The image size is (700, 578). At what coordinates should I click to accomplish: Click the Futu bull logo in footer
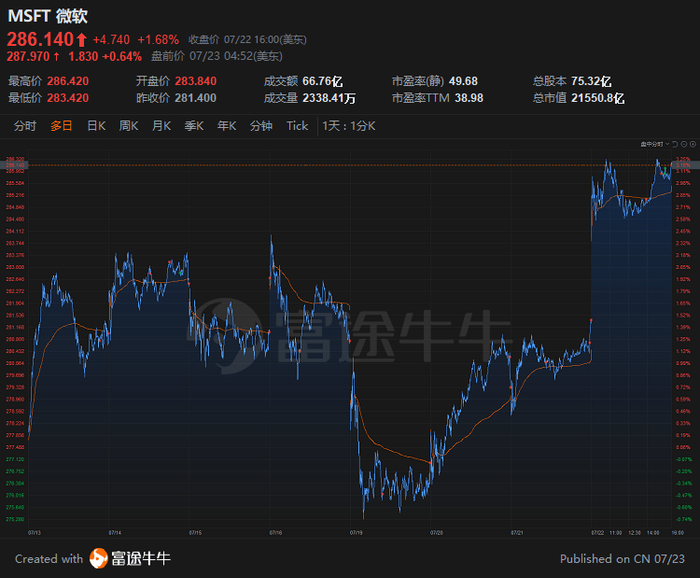point(98,558)
